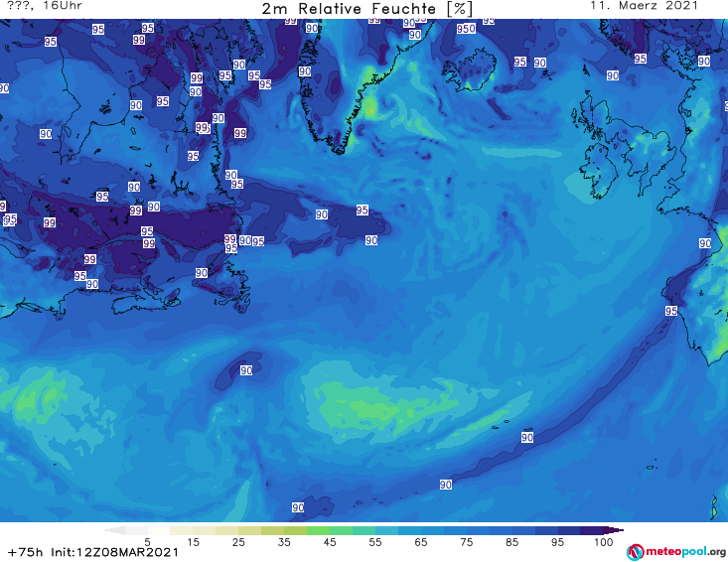Click the legend tick label '100'
728x562 pixels.
(x=603, y=542)
